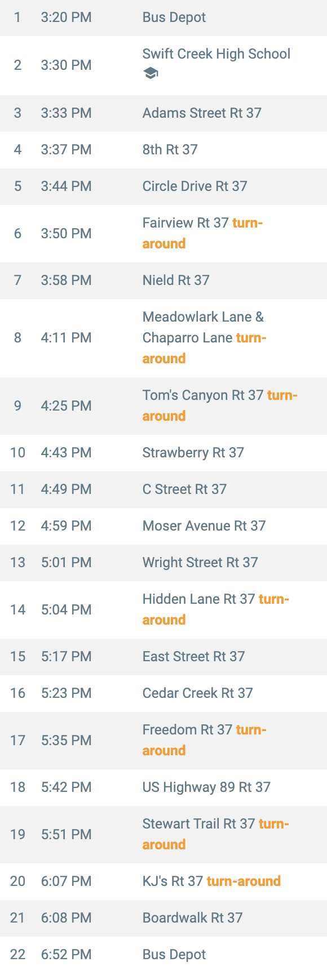
Task: Select the Bus Depot stop at 3:20 PM
Action: click(x=163, y=18)
